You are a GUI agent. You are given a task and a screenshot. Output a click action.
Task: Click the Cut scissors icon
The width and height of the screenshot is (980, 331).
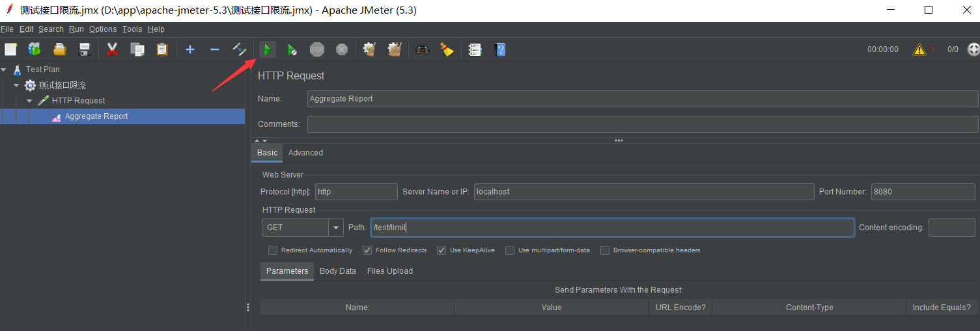(x=112, y=49)
